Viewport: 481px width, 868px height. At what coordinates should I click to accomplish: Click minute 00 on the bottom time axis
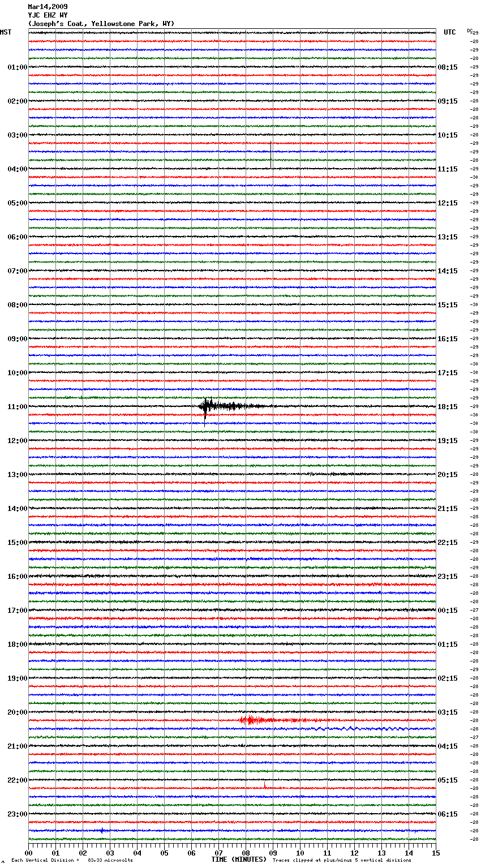[28, 853]
